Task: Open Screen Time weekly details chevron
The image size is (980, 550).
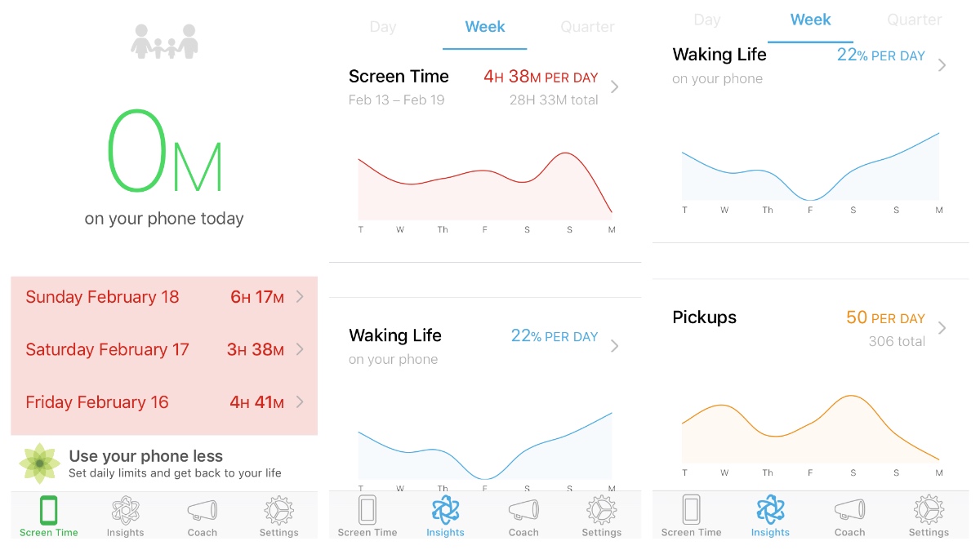Action: coord(615,87)
